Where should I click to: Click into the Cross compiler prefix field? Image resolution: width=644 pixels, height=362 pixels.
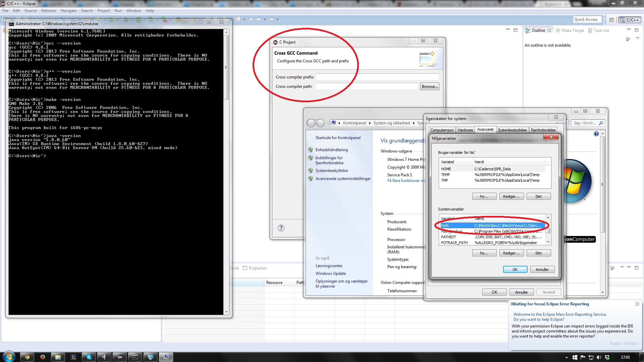pos(377,77)
